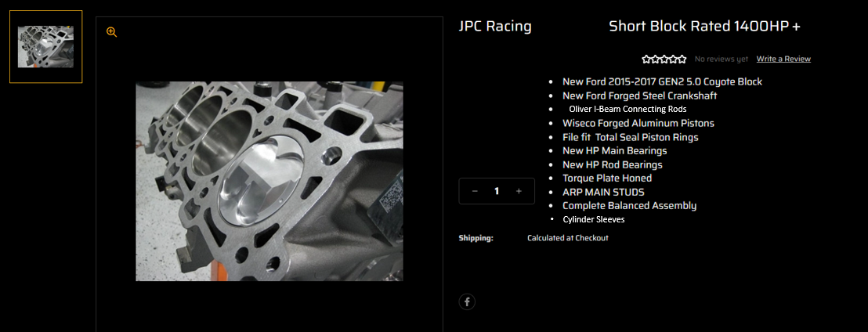Click 'Calculated at Checkout' text
Viewport: 868px width, 332px height.
567,238
